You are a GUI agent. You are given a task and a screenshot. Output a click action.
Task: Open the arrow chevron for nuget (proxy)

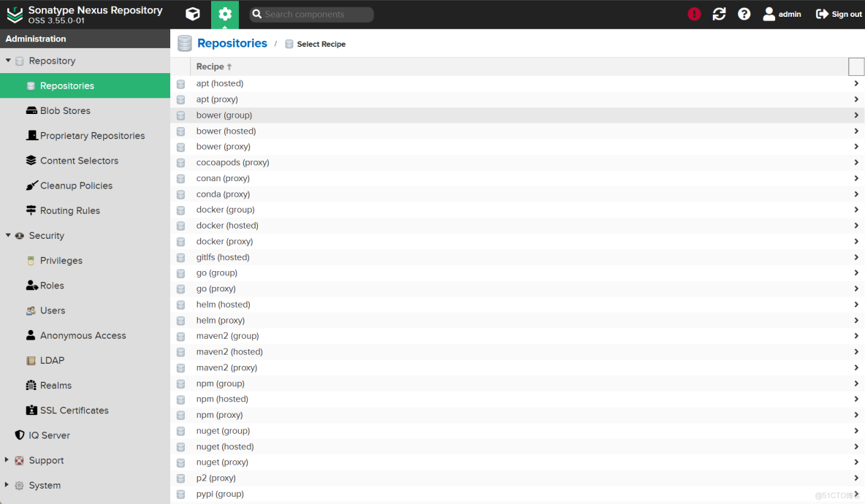856,462
